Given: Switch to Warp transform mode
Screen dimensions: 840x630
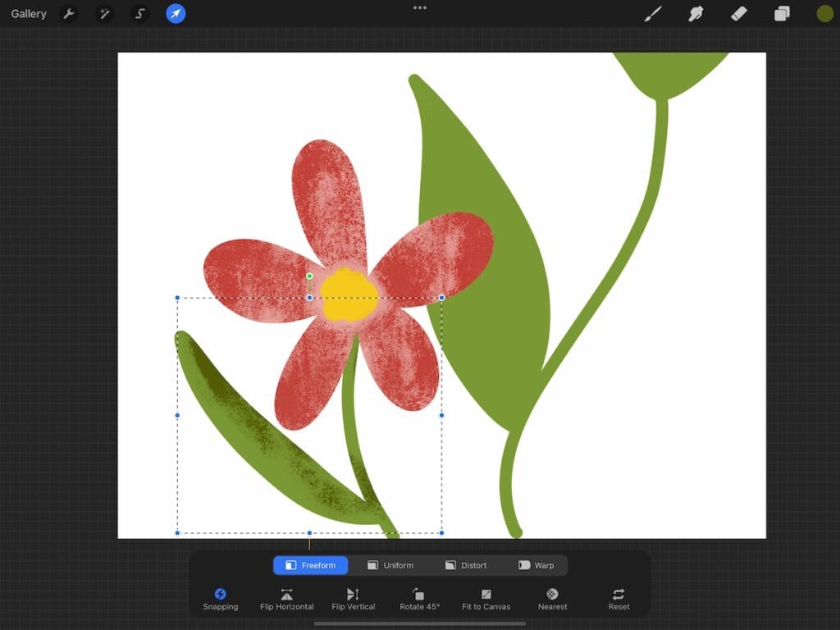Looking at the screenshot, I should pyautogui.click(x=537, y=565).
